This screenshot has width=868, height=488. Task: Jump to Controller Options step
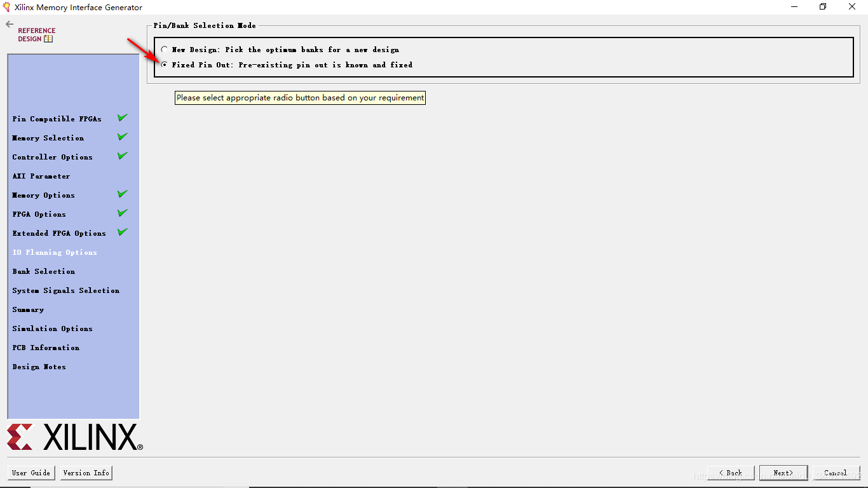[x=52, y=157]
